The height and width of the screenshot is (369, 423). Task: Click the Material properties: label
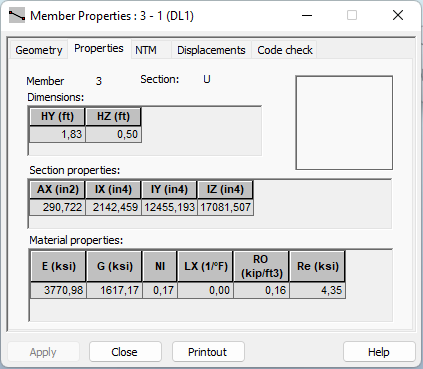(x=76, y=240)
